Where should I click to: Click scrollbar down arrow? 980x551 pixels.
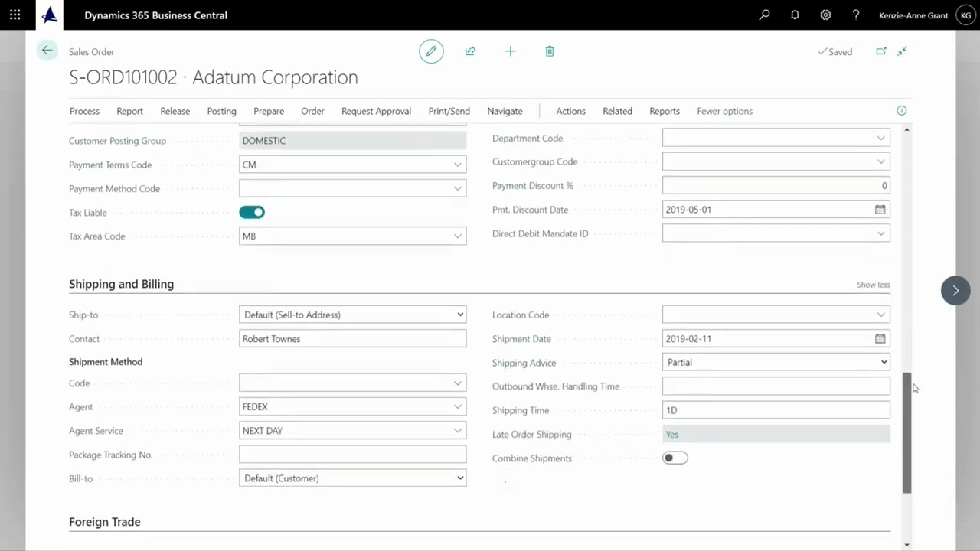(907, 543)
